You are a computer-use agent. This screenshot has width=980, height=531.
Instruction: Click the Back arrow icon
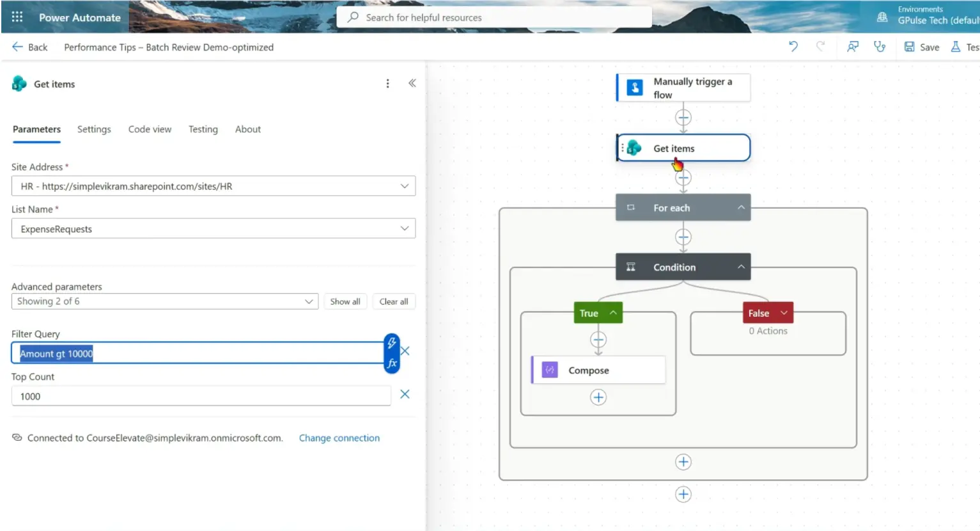tap(17, 47)
